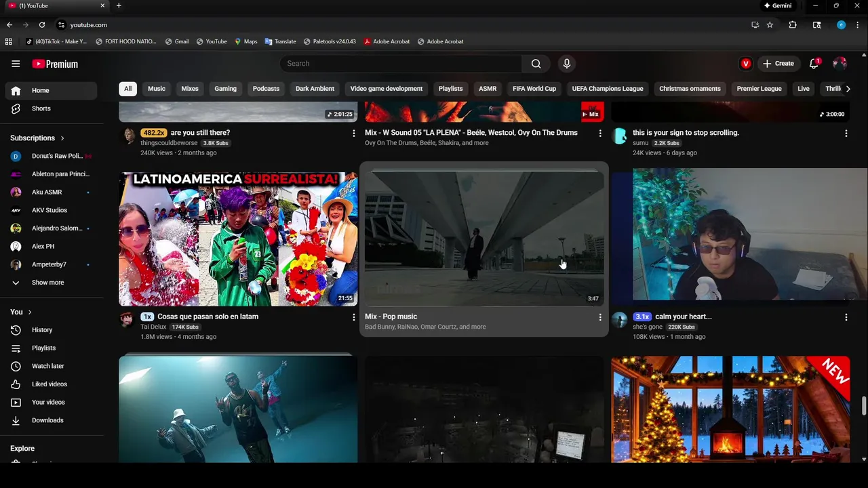Open the Chrome apps grid in bookmarks bar
The width and height of the screenshot is (868, 488).
9,41
